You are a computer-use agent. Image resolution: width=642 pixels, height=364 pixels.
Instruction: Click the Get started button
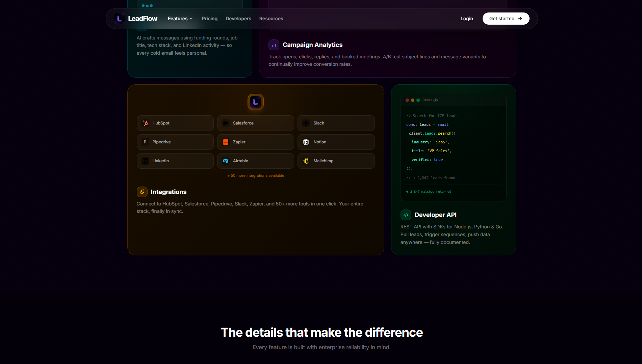[506, 19]
